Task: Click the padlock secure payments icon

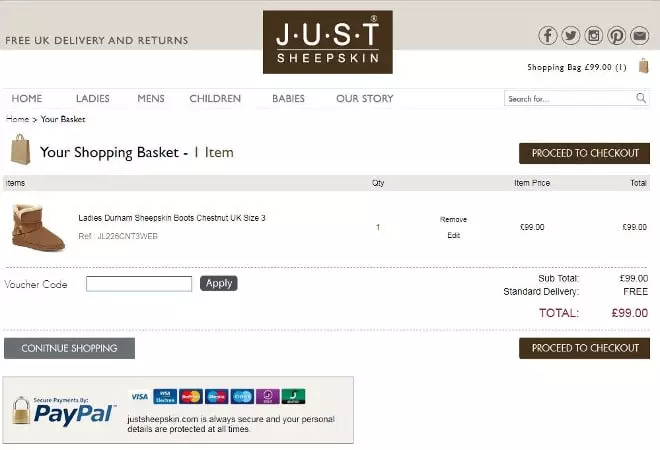Action: pos(21,410)
